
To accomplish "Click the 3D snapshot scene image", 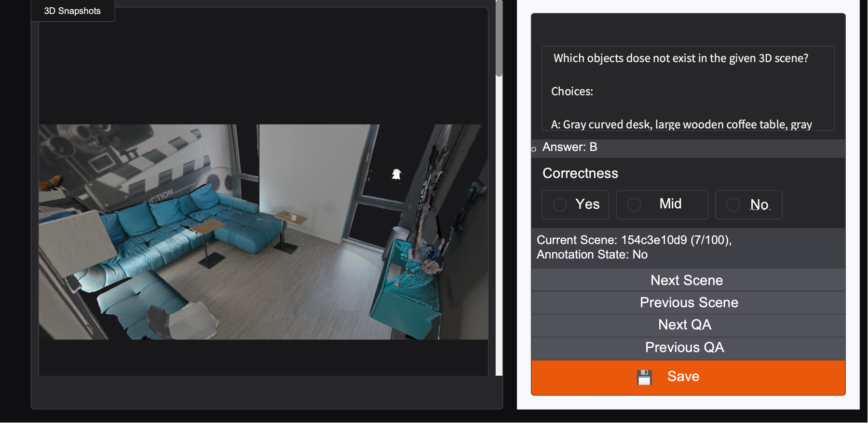I will (263, 232).
